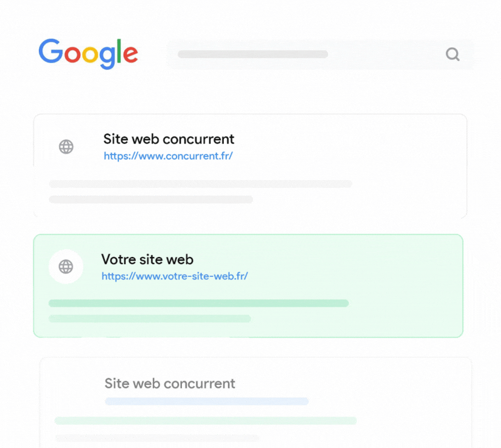This screenshot has width=501, height=448.
Task: Click lowest gray line in bottom faded result
Action: tap(156, 438)
